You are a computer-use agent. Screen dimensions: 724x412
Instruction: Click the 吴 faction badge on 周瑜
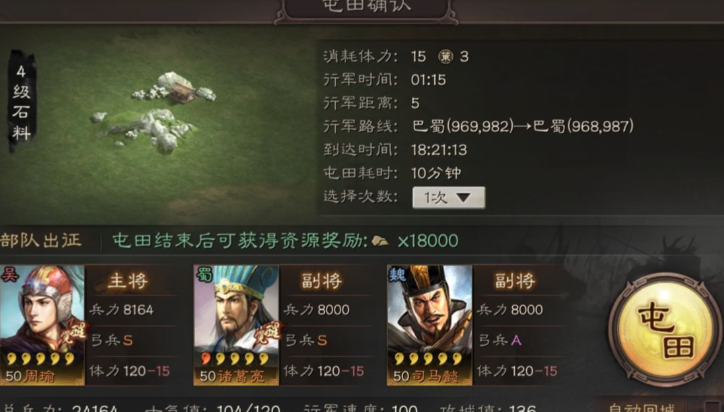pos(9,274)
